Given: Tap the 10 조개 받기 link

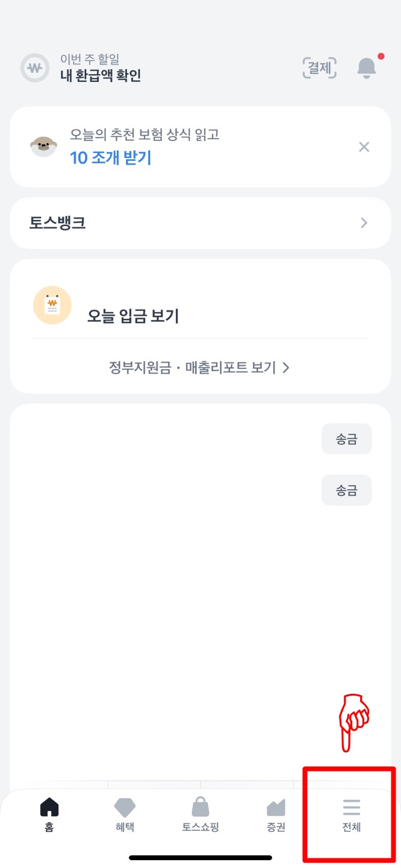Looking at the screenshot, I should click(x=111, y=159).
